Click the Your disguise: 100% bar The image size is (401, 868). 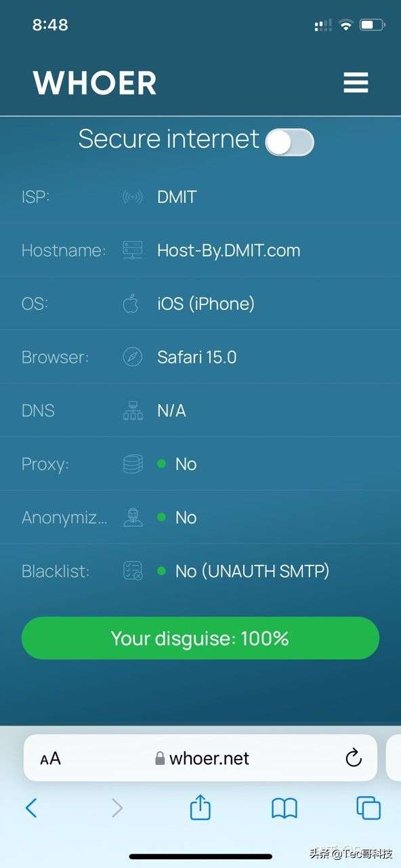[200, 638]
